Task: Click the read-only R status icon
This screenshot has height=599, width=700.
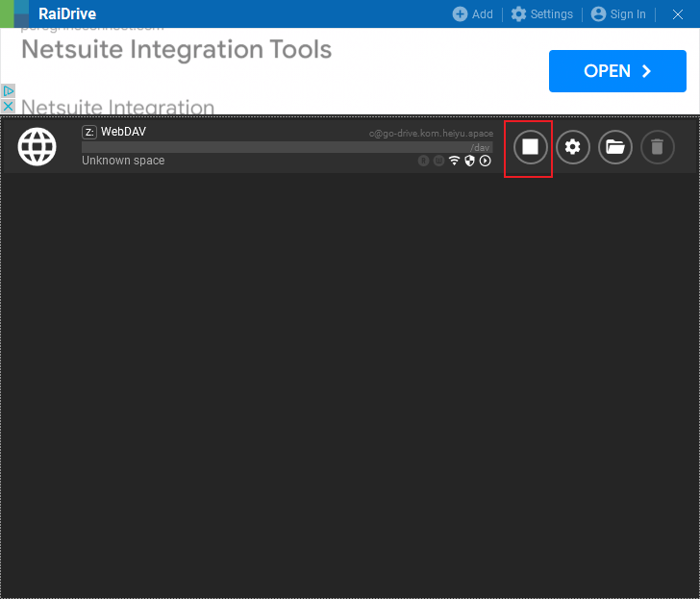Action: point(423,161)
